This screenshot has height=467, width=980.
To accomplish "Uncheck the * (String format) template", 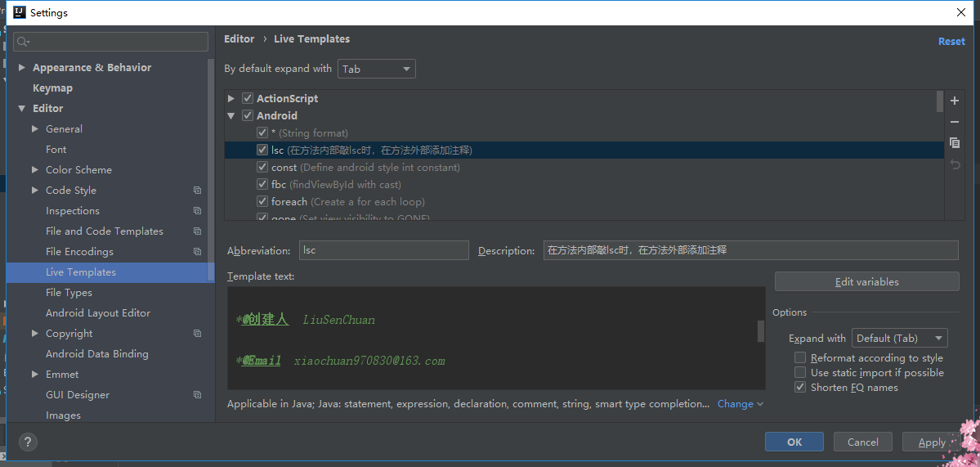I will pos(262,133).
